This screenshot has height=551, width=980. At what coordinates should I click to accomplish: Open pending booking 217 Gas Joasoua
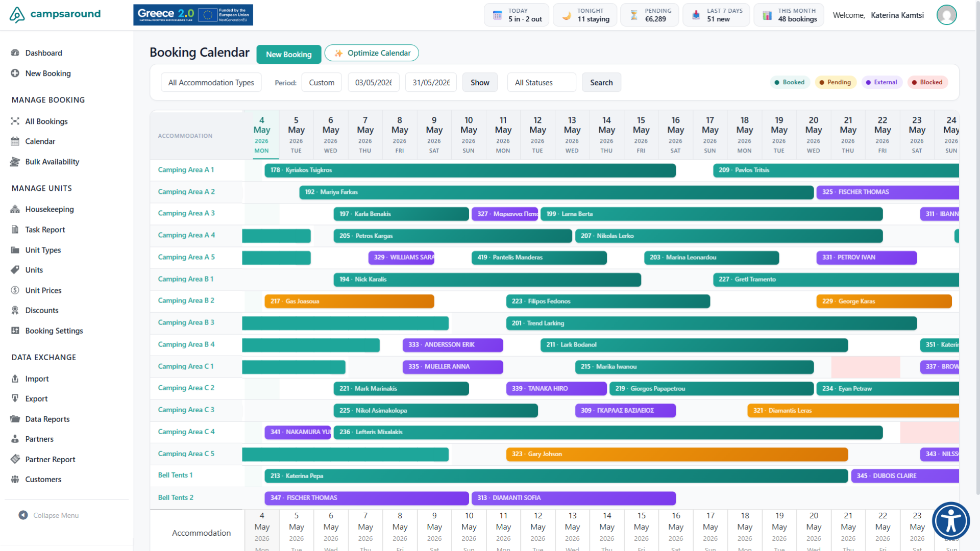click(x=349, y=302)
